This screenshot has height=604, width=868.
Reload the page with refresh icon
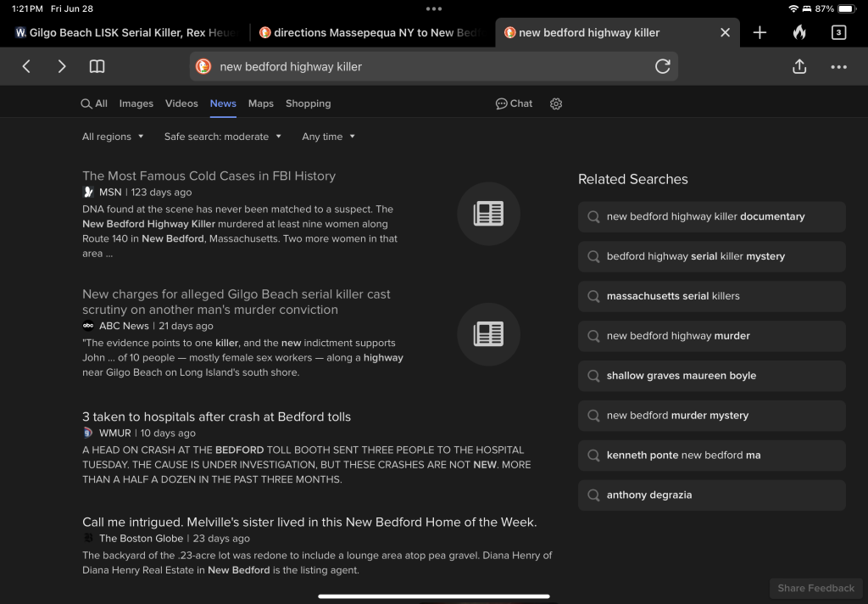click(x=662, y=66)
